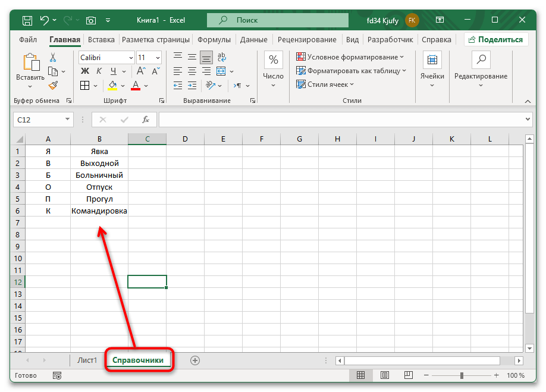Screen dimensions: 546x392
Task: Click the yellow fill color swatch
Action: (x=112, y=85)
